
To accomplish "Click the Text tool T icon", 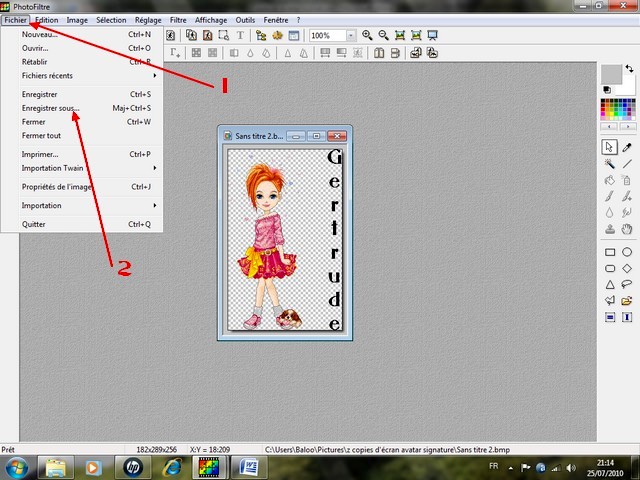I will click(240, 36).
